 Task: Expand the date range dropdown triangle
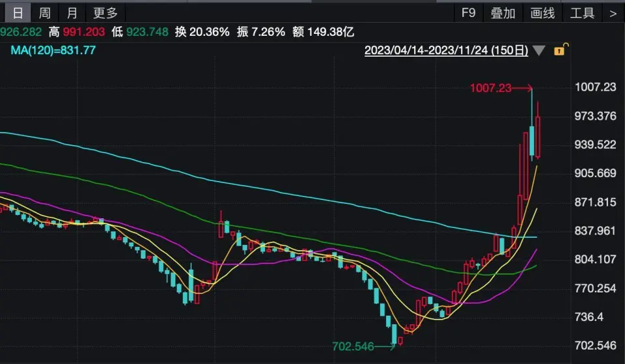(x=539, y=51)
